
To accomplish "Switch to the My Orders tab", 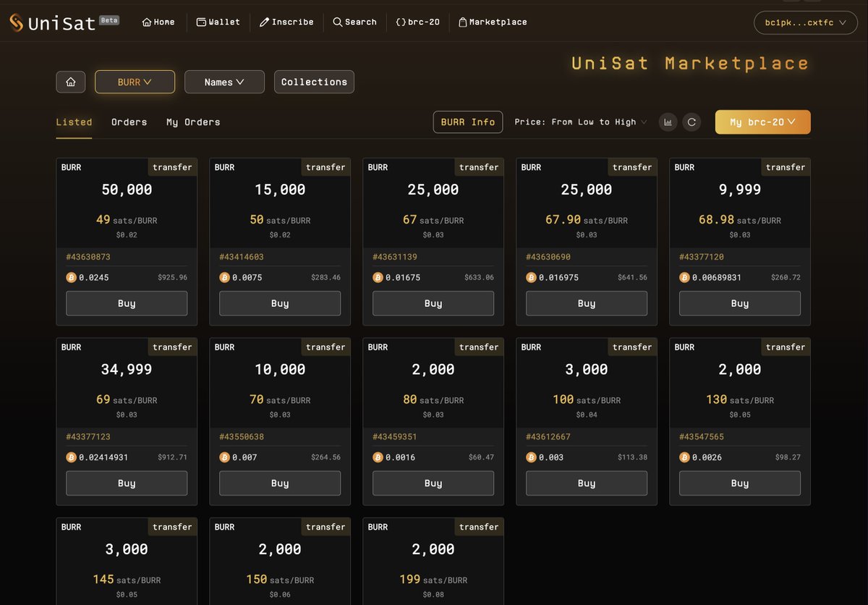I will [x=193, y=122].
